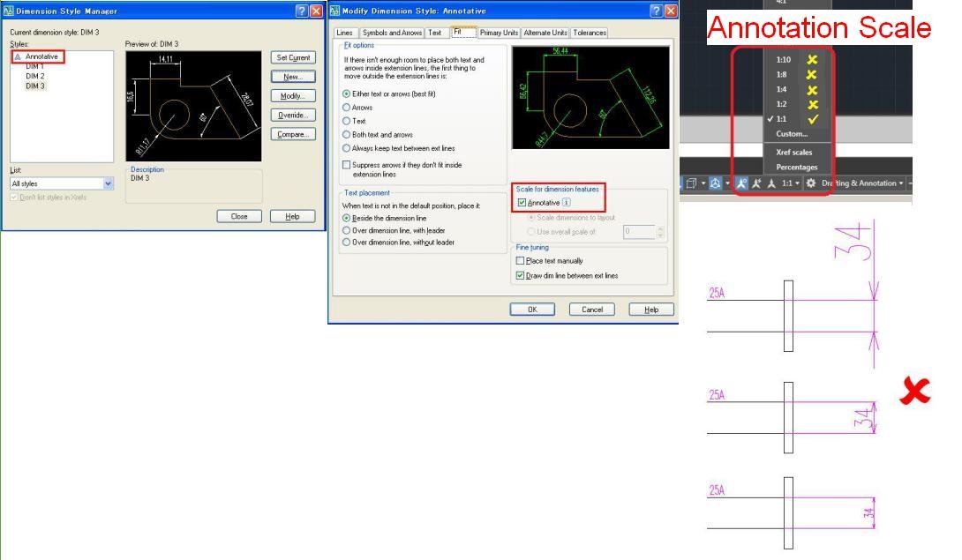Check Place text manually option
This screenshot has width=962, height=560.
520,261
